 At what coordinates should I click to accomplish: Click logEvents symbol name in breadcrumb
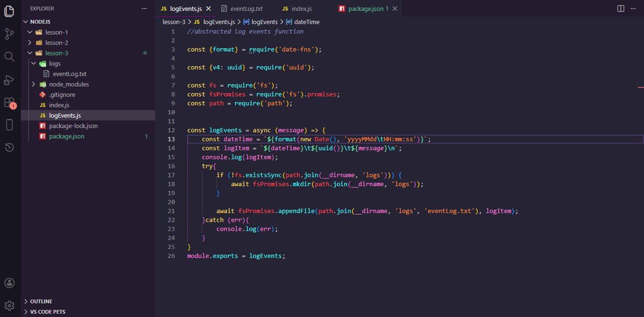pos(265,22)
